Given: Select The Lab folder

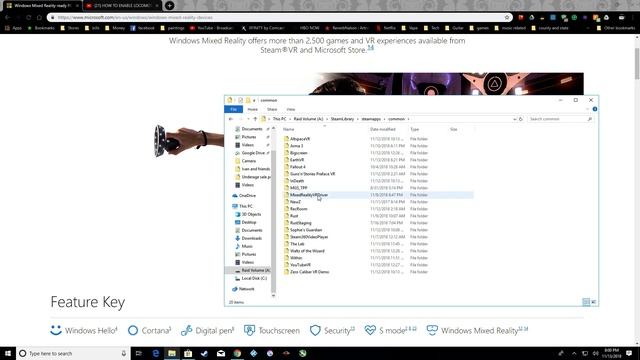Looking at the screenshot, I should point(297,244).
